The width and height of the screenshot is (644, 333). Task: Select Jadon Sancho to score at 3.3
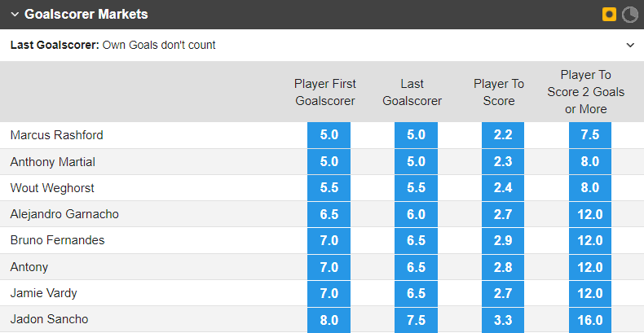503,318
